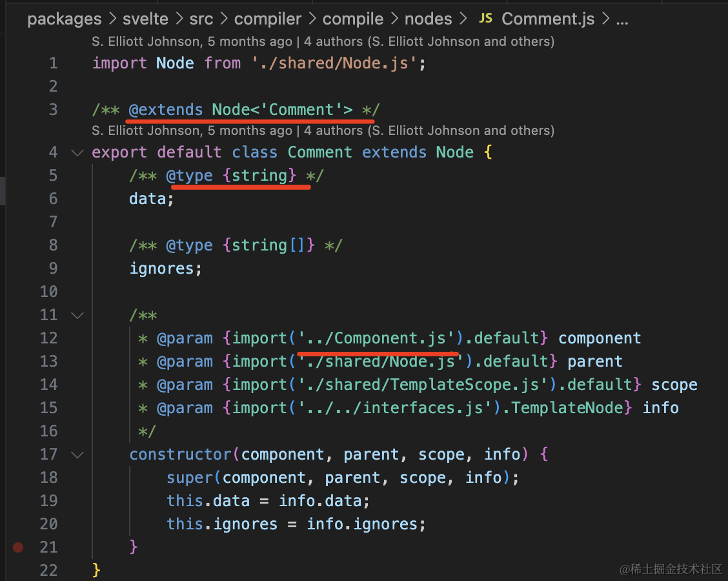Expand the breadcrumb ellipsis after Comment.js

pos(622,19)
